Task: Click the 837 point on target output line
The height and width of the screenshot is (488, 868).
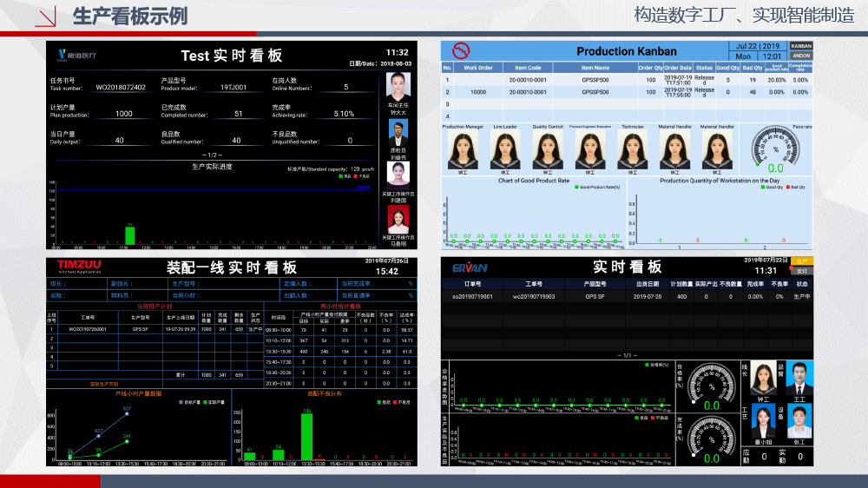Action: click(127, 413)
